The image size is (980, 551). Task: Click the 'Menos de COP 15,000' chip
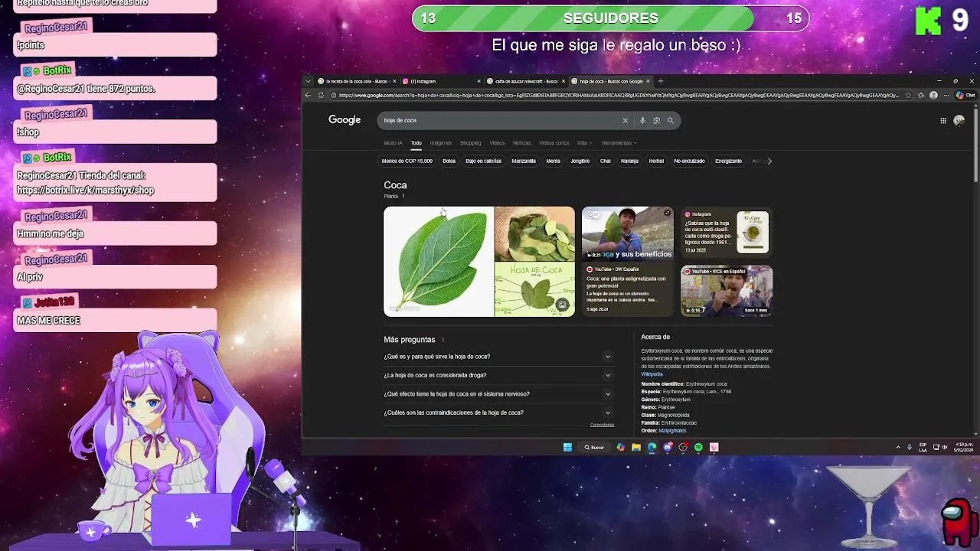coord(407,161)
